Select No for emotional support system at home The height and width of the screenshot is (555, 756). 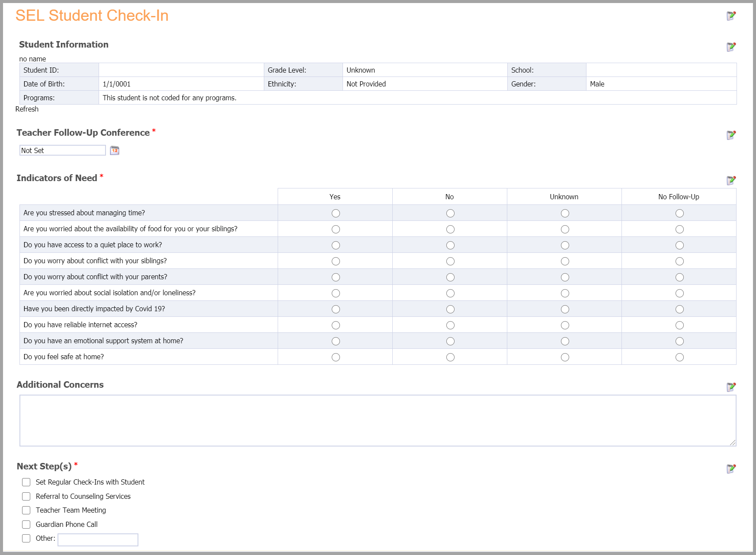point(450,341)
